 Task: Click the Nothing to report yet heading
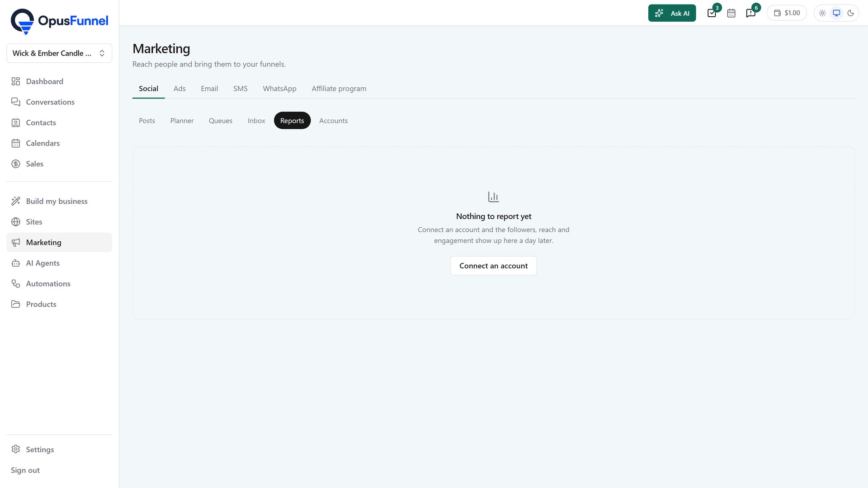tap(494, 216)
